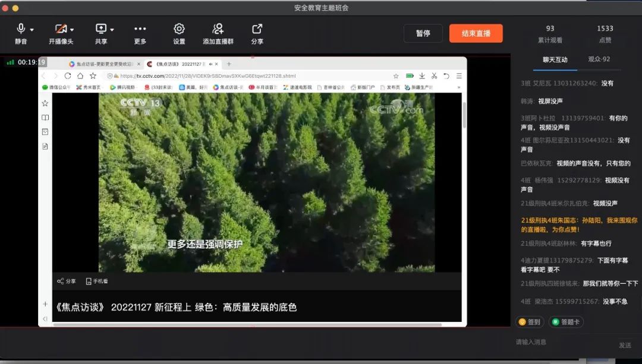The height and width of the screenshot is (364, 642).
Task: Switch to 聊天互动 tab
Action: [555, 60]
